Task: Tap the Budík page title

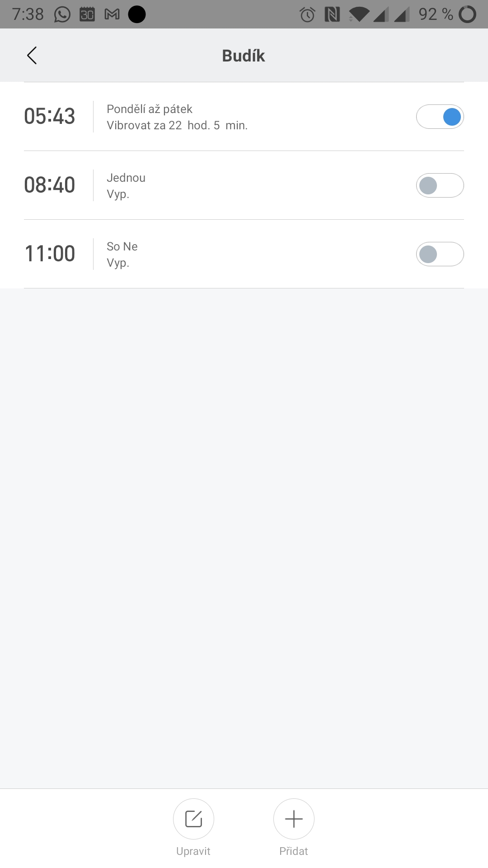Action: [244, 56]
